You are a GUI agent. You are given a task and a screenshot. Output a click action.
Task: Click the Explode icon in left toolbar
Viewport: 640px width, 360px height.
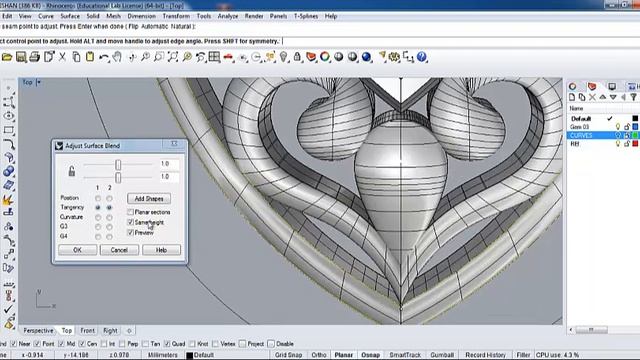9,200
